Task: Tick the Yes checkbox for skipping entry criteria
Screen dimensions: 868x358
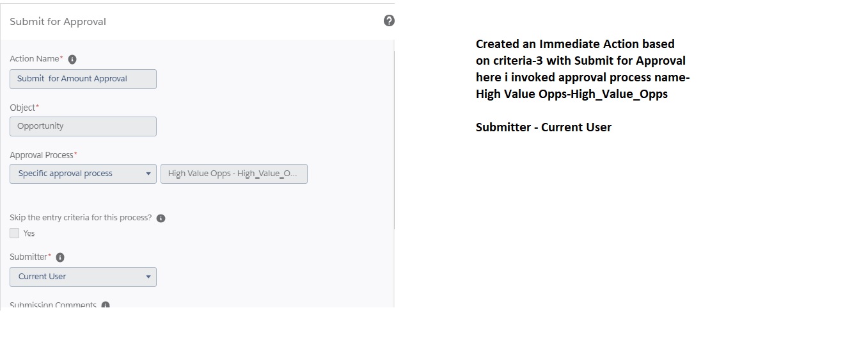Action: [15, 233]
